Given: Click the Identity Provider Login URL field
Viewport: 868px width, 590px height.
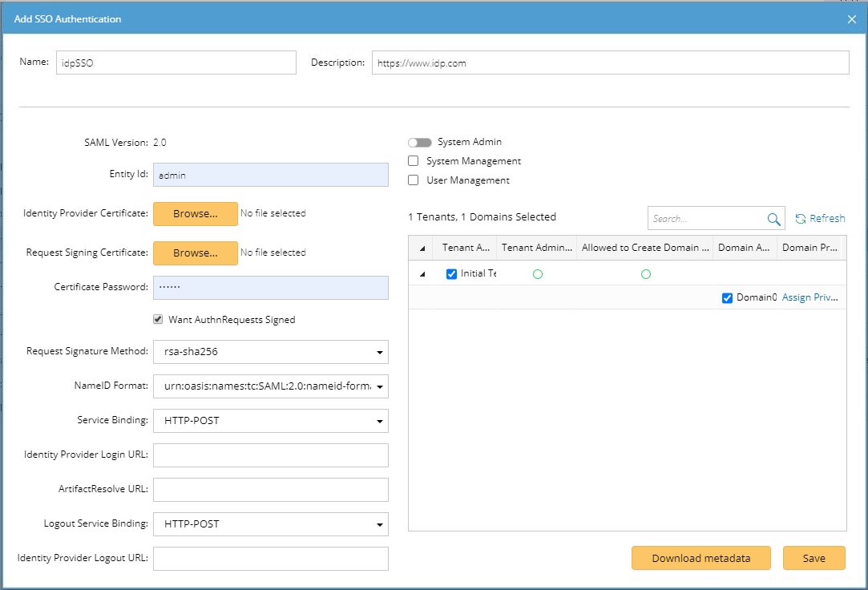Looking at the screenshot, I should [x=270, y=455].
